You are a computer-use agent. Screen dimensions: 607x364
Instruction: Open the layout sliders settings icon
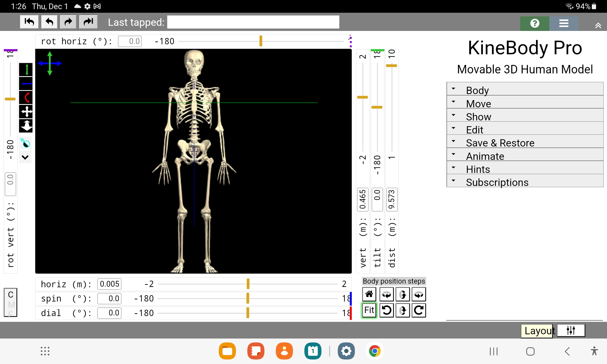pos(571,330)
